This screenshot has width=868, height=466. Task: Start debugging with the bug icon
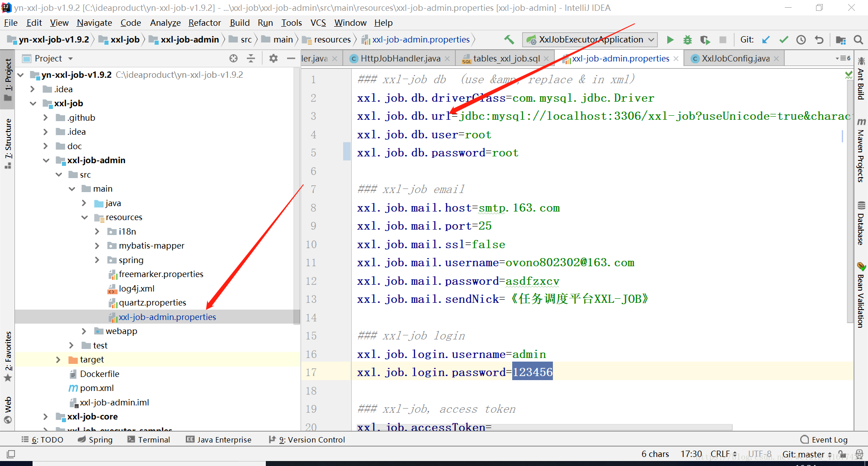pyautogui.click(x=688, y=40)
